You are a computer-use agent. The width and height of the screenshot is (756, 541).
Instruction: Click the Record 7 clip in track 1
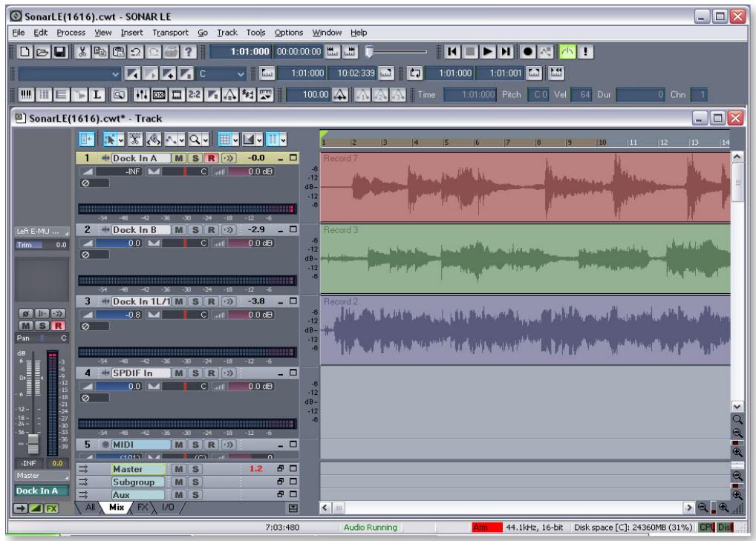(520, 186)
